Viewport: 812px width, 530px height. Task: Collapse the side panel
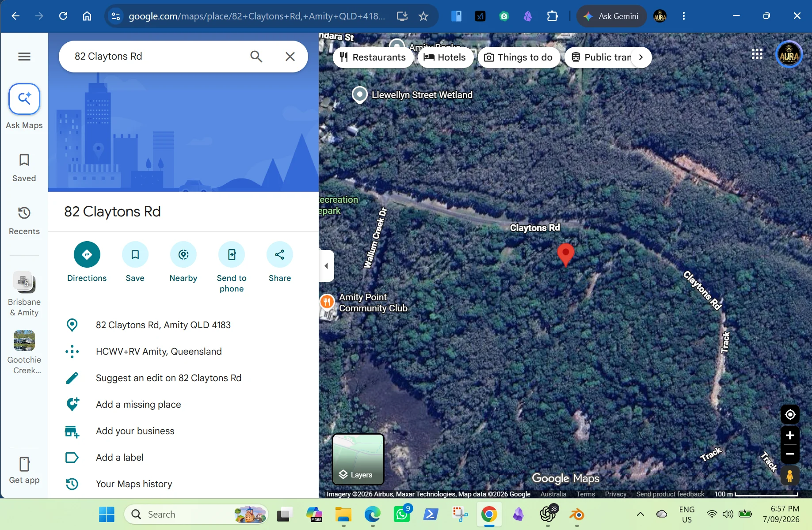[x=326, y=266]
